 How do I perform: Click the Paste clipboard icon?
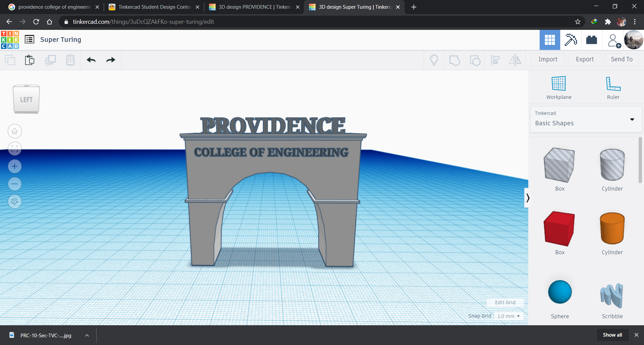click(30, 60)
